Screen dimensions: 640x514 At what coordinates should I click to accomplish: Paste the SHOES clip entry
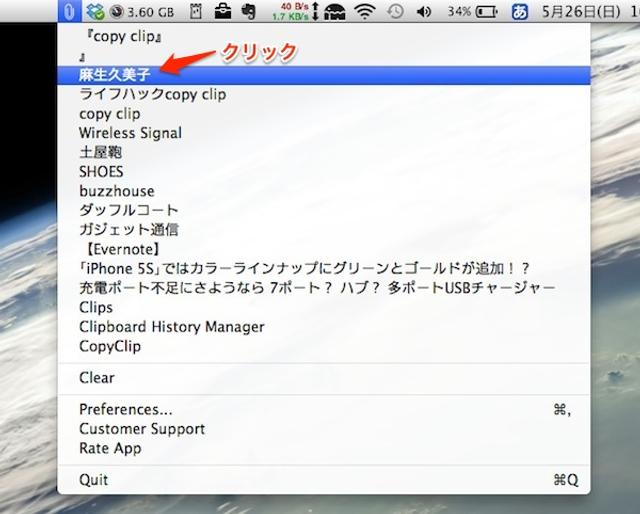tap(324, 171)
